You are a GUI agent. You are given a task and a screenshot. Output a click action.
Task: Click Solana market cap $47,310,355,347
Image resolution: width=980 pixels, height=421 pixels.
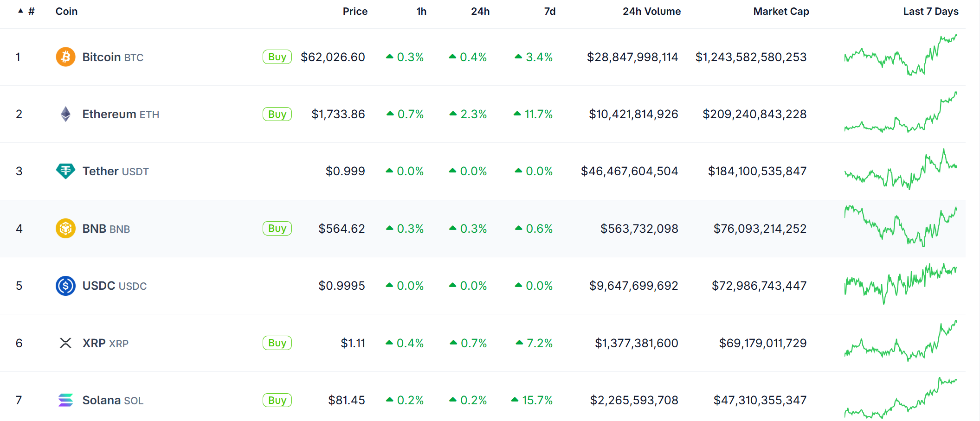pos(760,400)
